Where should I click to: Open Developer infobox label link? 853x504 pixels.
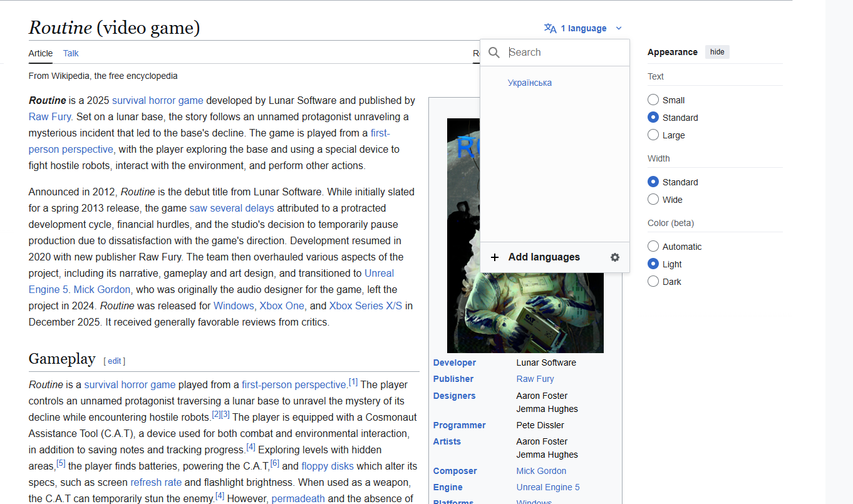tap(455, 363)
